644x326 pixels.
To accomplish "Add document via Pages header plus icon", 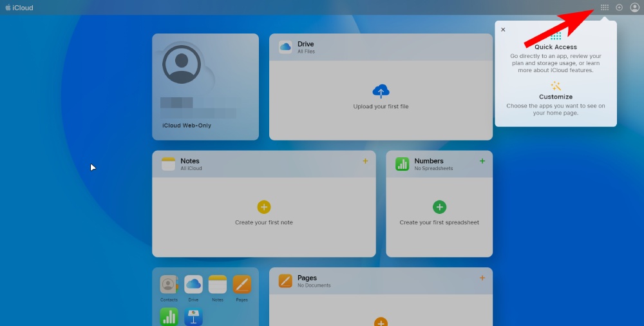I will pyautogui.click(x=482, y=278).
